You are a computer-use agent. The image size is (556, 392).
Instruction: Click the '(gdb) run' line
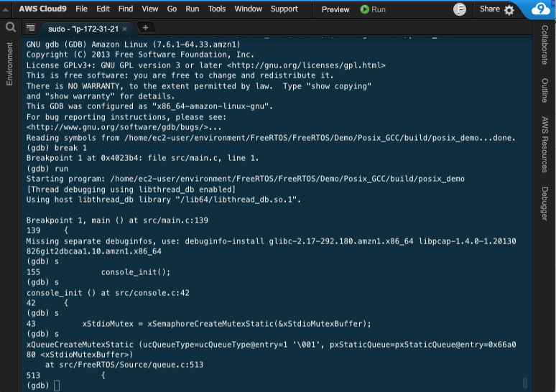pyautogui.click(x=47, y=169)
